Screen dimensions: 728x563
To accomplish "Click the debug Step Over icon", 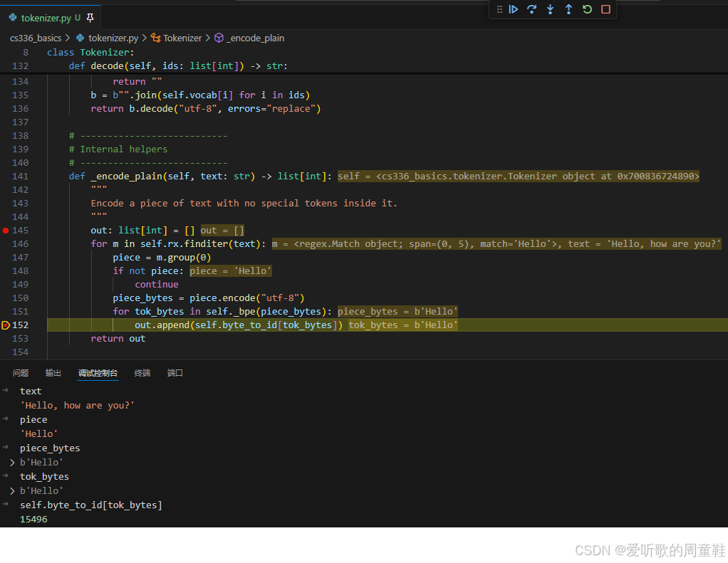I will pos(531,9).
